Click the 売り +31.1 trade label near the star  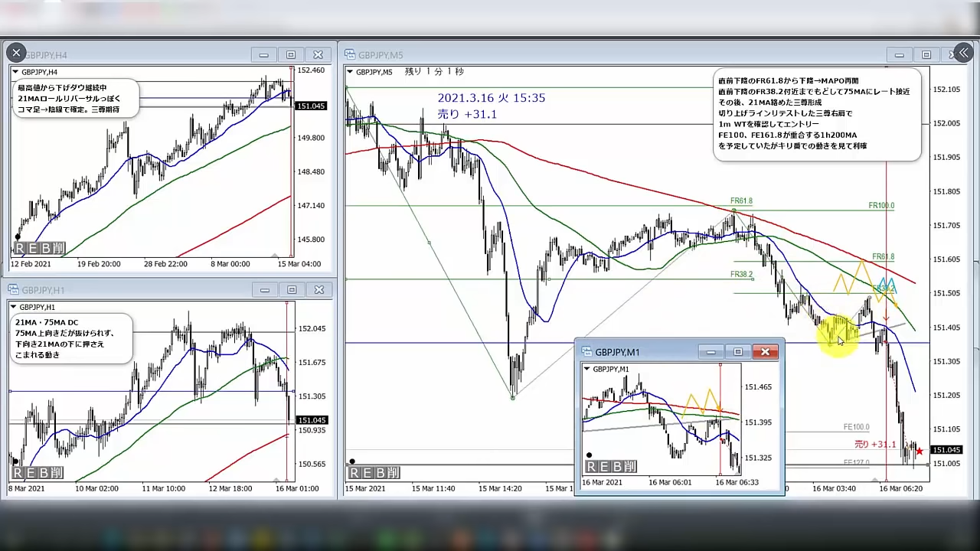click(x=874, y=445)
